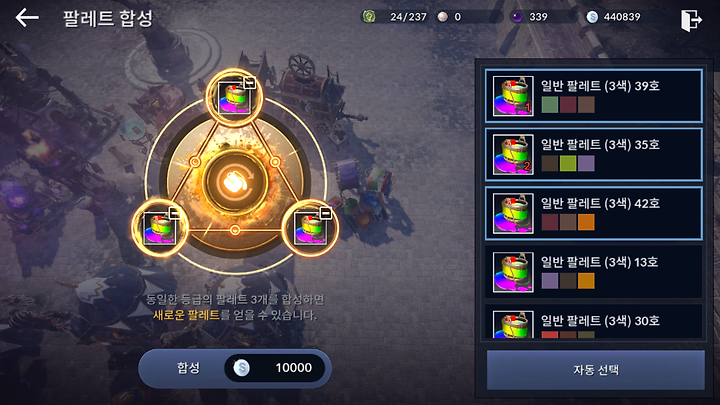Click orange swatch of palette 42호
The width and height of the screenshot is (720, 405).
click(586, 222)
